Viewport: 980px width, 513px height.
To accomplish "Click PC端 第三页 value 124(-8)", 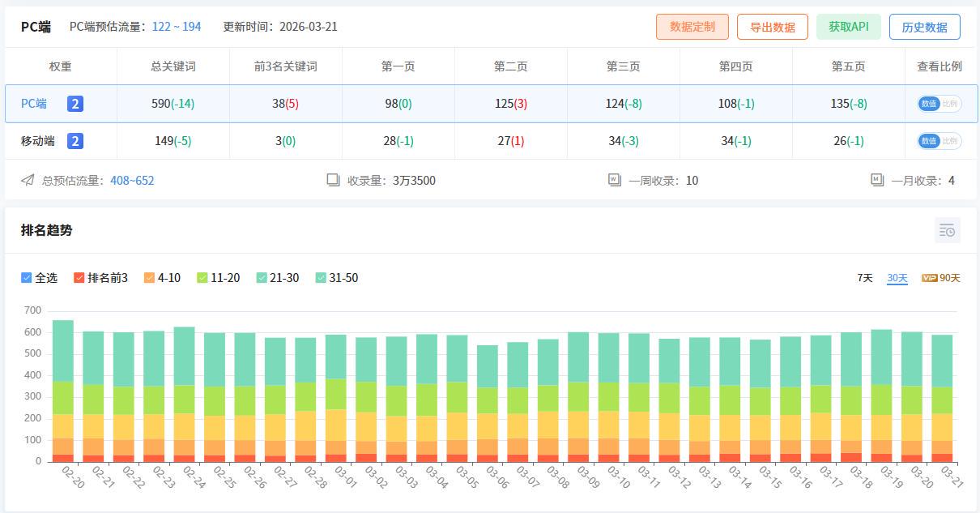I will pyautogui.click(x=624, y=104).
